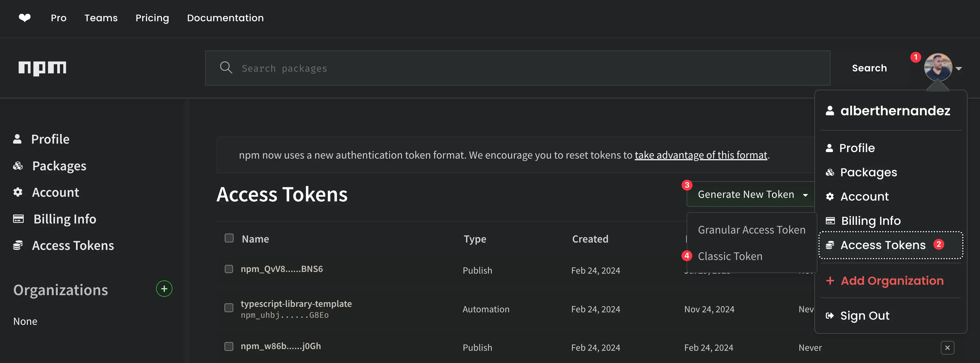Click the Packages boxes icon in the left sidebar

[18, 166]
